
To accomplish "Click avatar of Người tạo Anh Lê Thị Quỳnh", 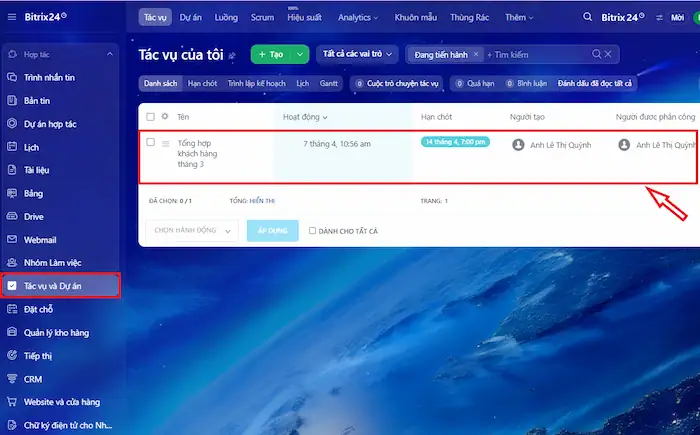I will coord(518,145).
